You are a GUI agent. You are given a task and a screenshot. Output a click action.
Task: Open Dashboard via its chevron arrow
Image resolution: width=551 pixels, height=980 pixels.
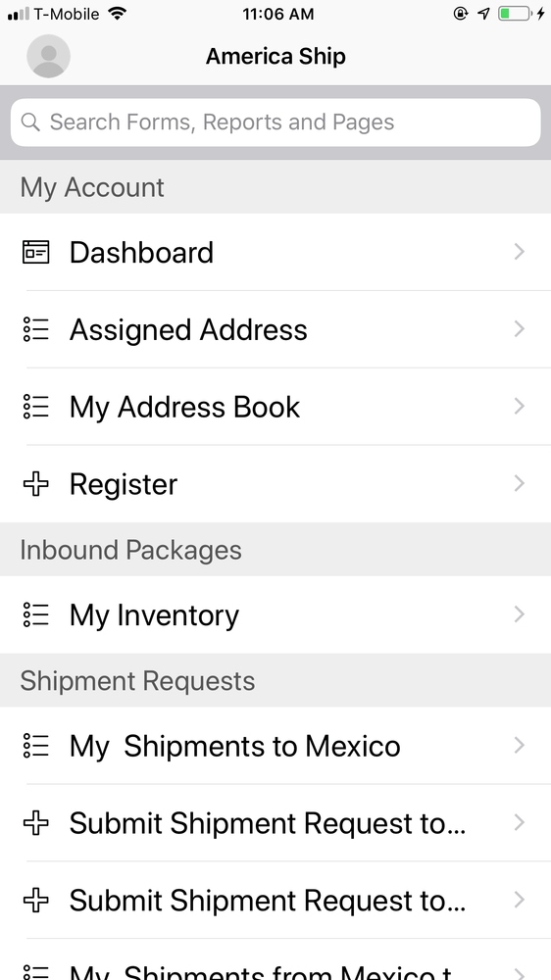[519, 252]
